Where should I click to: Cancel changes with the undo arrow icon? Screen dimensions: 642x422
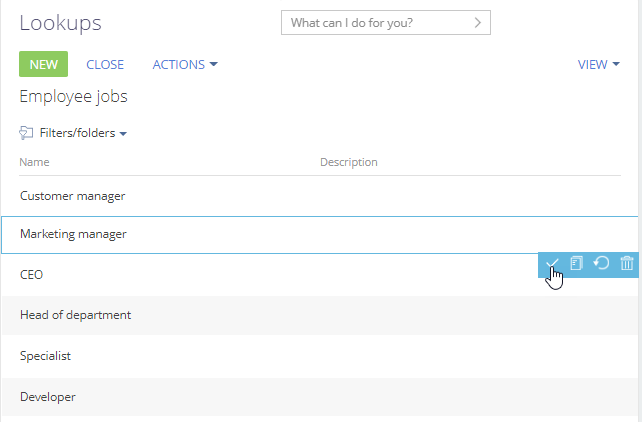click(x=601, y=263)
